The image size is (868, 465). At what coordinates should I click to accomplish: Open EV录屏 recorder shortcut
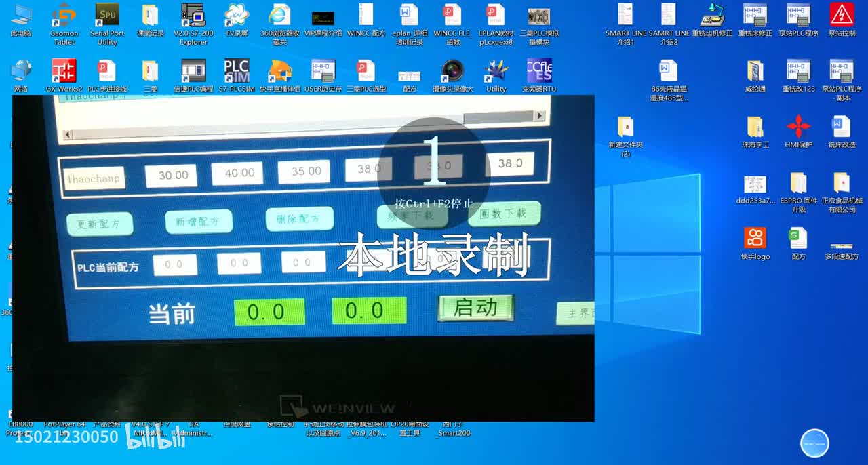click(237, 20)
